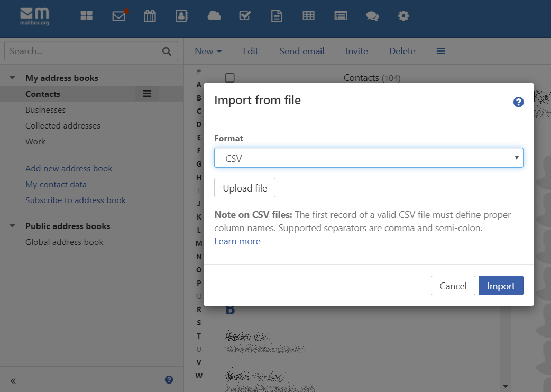The width and height of the screenshot is (551, 392).
Task: Open the Tasks checkmark icon
Action: click(245, 16)
